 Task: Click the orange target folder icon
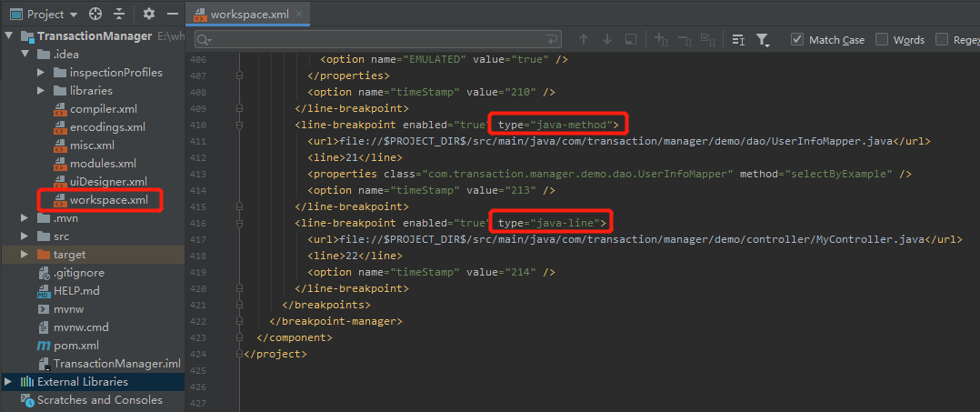pyautogui.click(x=43, y=255)
